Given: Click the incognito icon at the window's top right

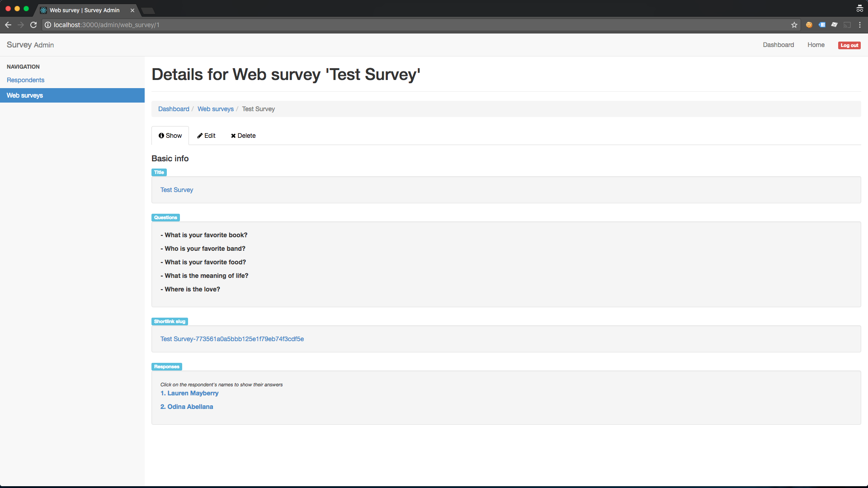Looking at the screenshot, I should click(x=859, y=8).
